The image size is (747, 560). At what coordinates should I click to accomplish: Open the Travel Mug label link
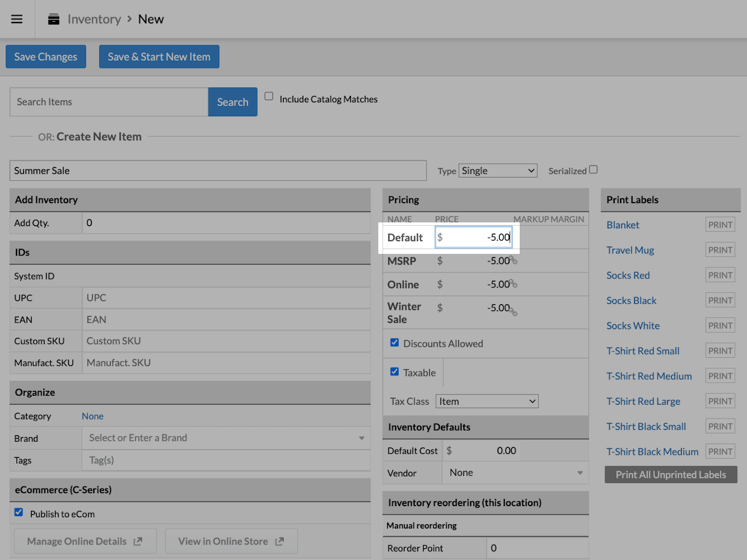630,250
